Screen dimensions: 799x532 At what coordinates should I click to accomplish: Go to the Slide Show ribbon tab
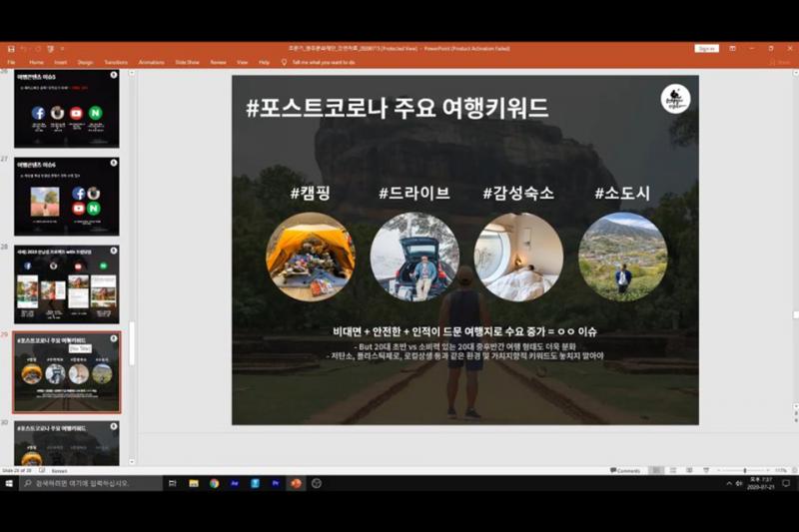(x=187, y=62)
